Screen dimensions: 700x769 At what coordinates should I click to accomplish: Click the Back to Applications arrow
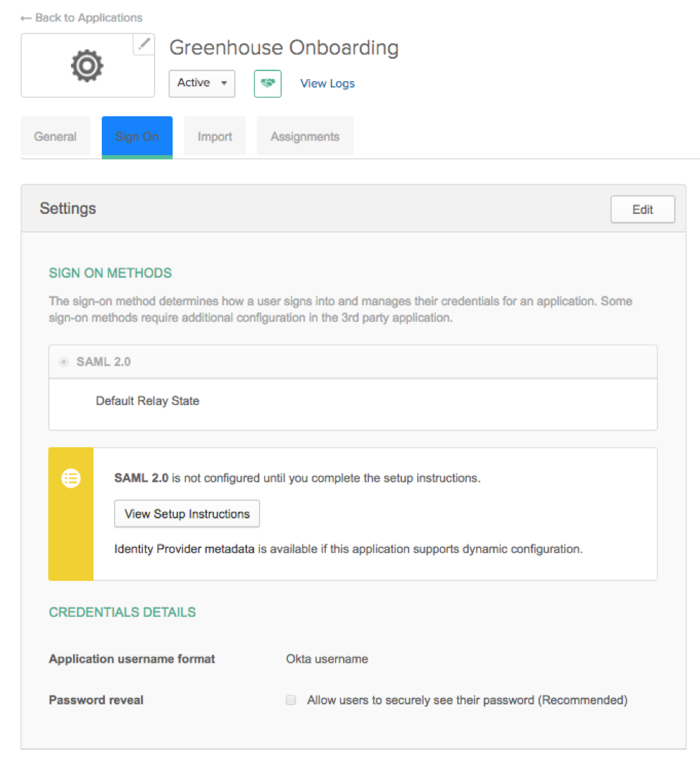tap(26, 18)
